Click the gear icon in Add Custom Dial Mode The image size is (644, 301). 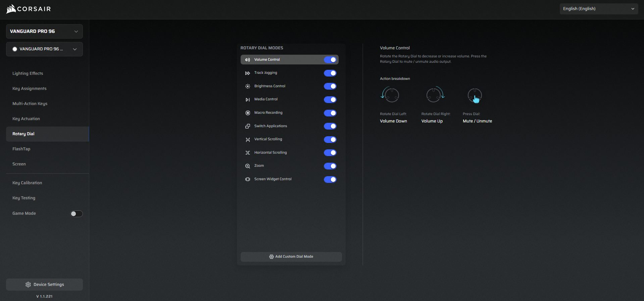[x=271, y=257]
